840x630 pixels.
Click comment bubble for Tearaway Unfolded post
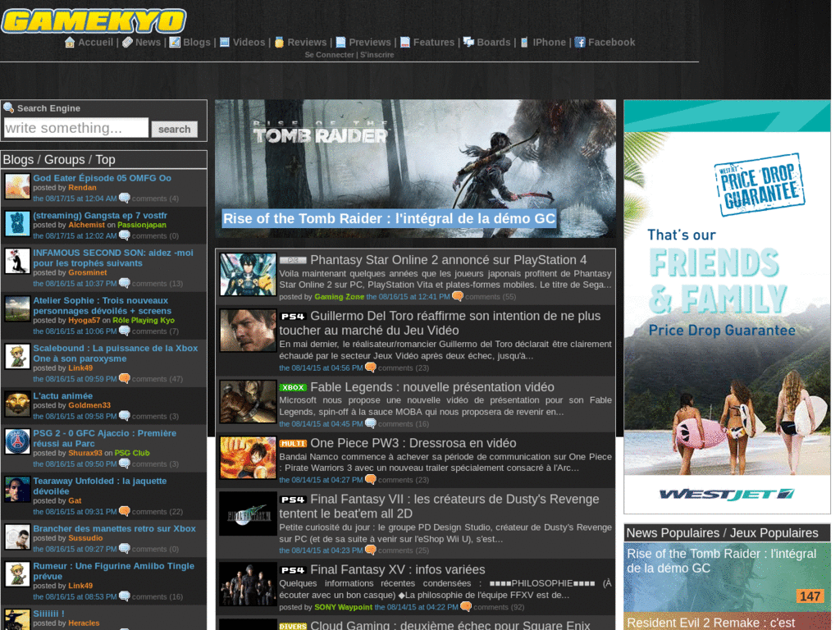pyautogui.click(x=125, y=512)
